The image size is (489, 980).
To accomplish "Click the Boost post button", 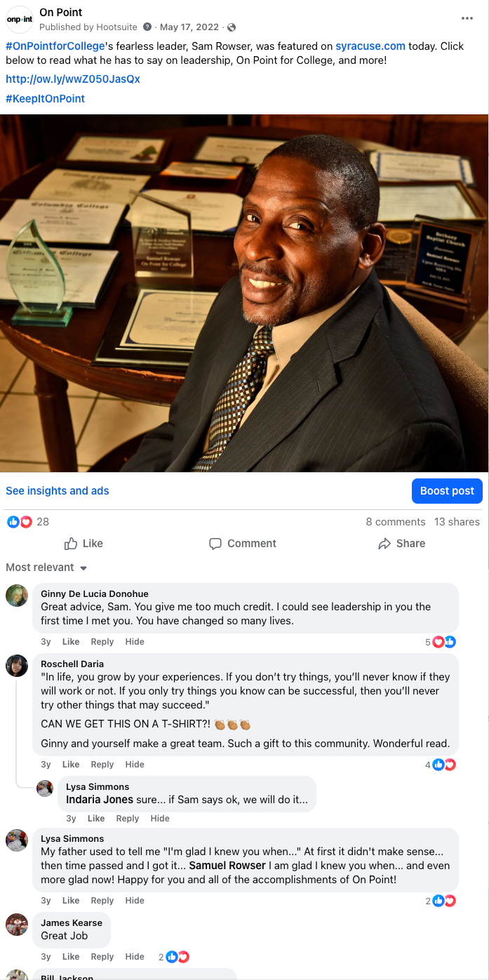I will (447, 491).
